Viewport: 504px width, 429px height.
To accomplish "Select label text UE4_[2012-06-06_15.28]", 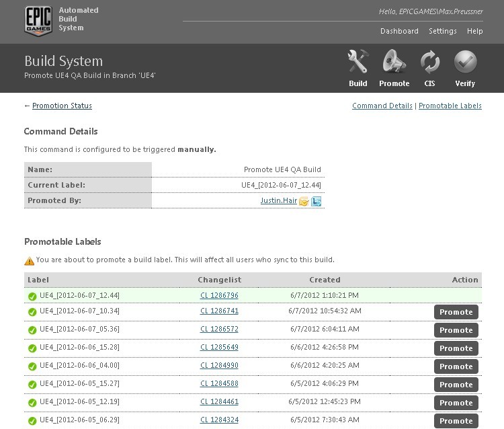I will [79, 347].
